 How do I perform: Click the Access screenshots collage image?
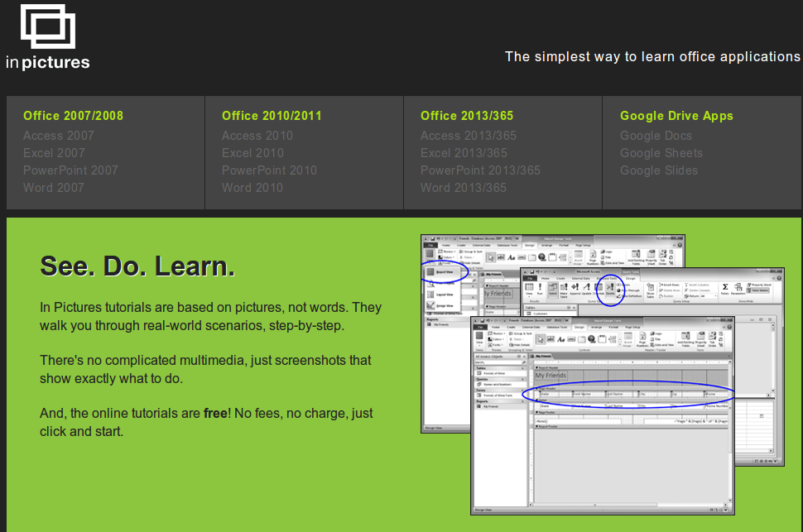(602, 372)
